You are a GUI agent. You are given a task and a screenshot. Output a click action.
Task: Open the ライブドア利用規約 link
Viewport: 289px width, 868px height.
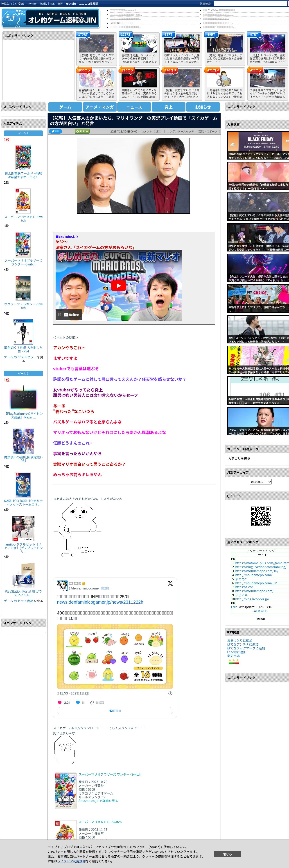71,861
